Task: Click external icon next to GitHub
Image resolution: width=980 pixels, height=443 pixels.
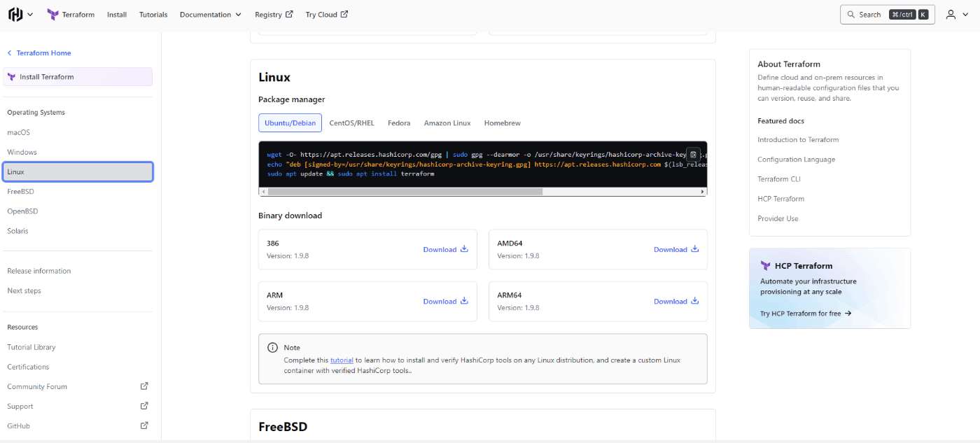Action: pos(144,426)
